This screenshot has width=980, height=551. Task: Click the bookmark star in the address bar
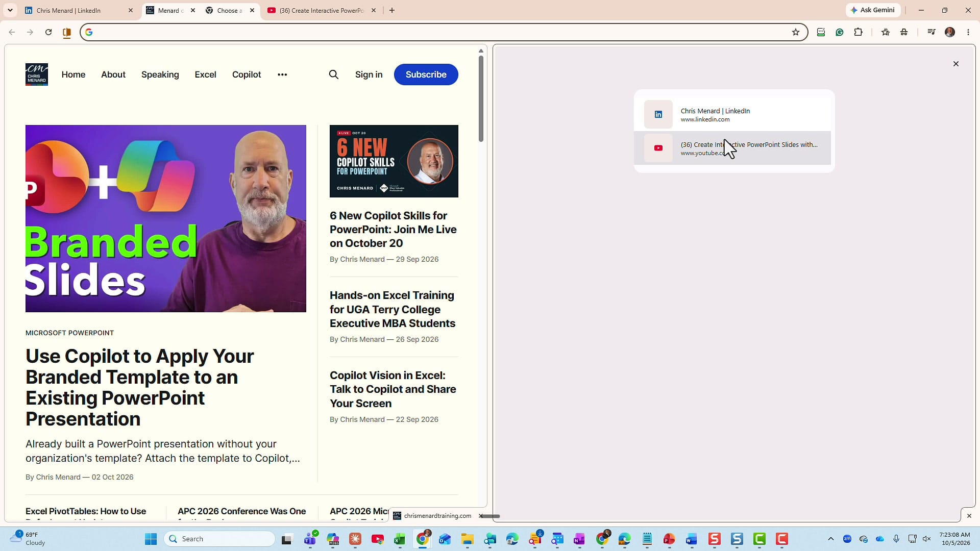[x=795, y=32]
